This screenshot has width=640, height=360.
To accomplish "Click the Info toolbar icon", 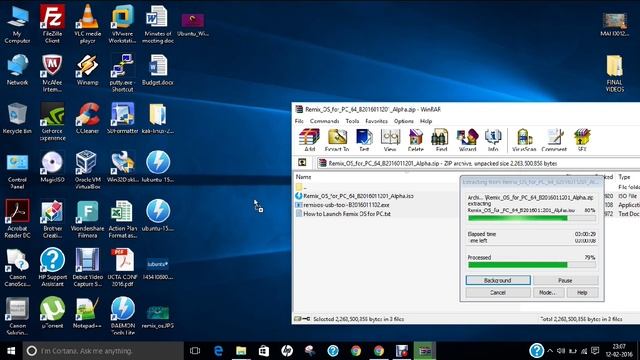I will click(x=493, y=140).
